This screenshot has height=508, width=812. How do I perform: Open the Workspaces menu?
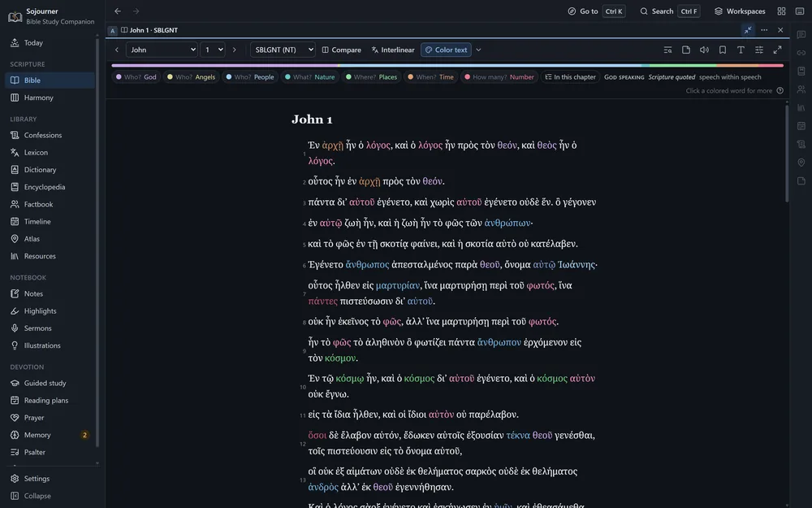tap(740, 11)
